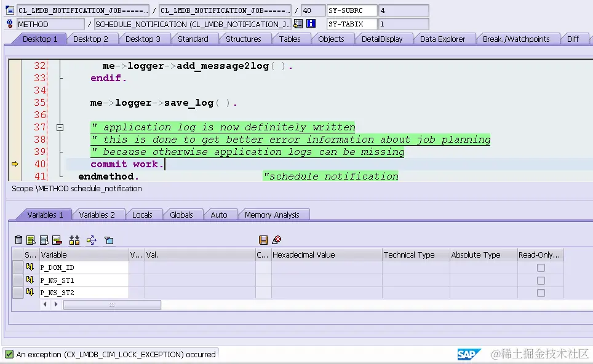Click the first green list toolbar icon
This screenshot has height=364, width=593.
[31, 240]
